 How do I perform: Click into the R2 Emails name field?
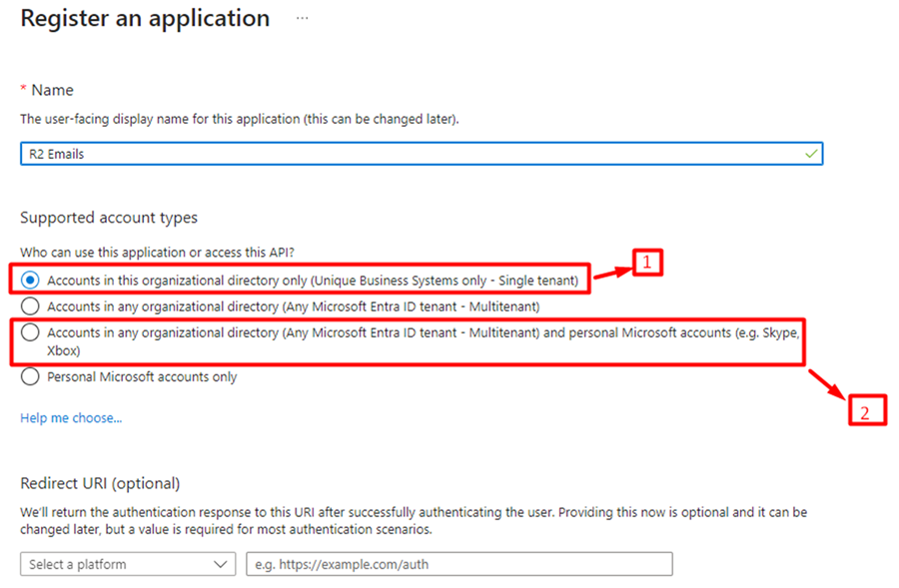(x=400, y=154)
